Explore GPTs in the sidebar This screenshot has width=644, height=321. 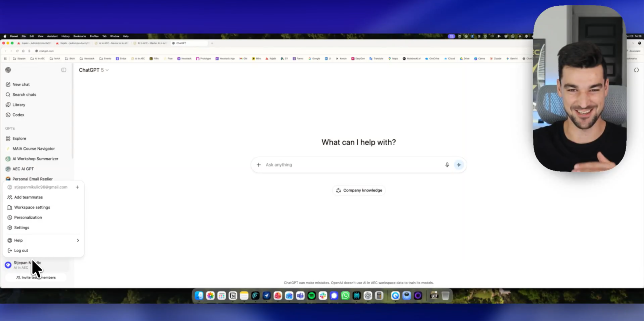[16, 138]
